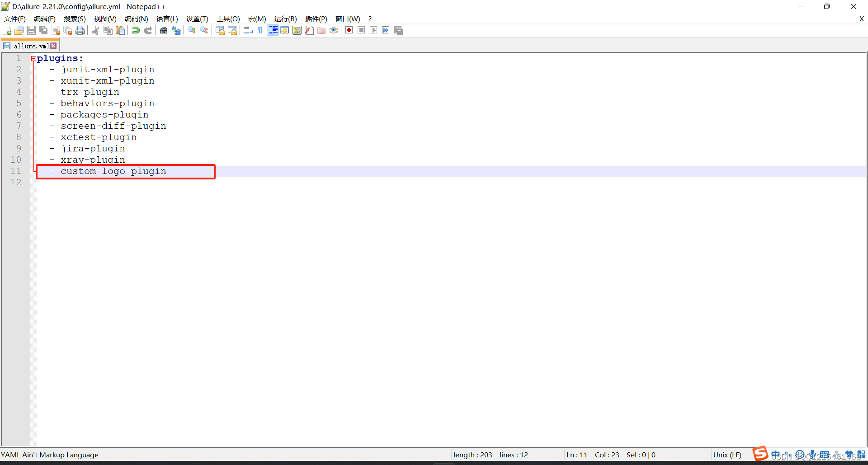Click the Close All documents icon
Image resolution: width=868 pixels, height=465 pixels.
68,30
